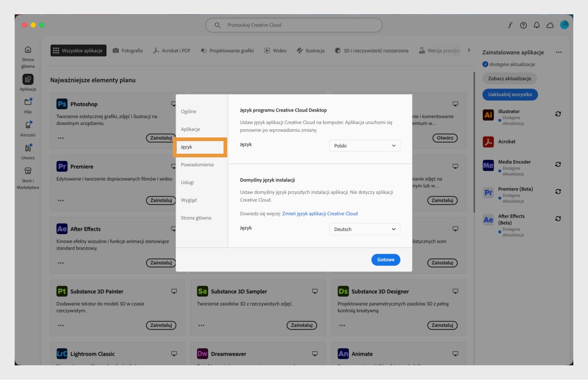Open Premiere card more options ellipsis
The height and width of the screenshot is (380, 588).
point(61,201)
